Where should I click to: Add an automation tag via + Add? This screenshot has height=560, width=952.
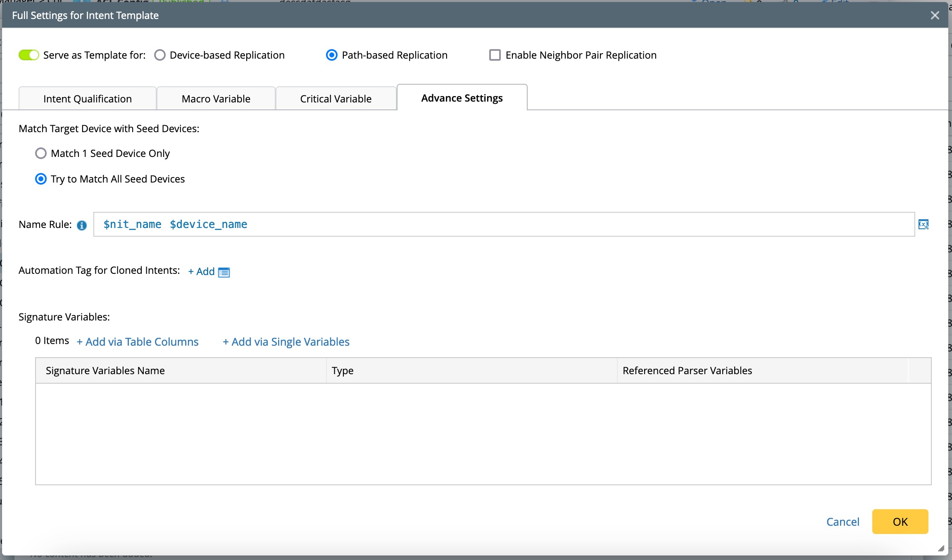[201, 271]
